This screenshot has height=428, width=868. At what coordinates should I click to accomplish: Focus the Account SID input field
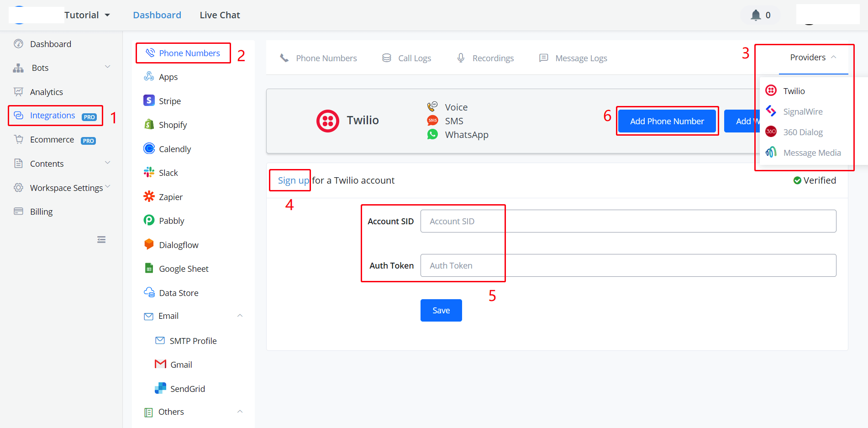tap(628, 221)
